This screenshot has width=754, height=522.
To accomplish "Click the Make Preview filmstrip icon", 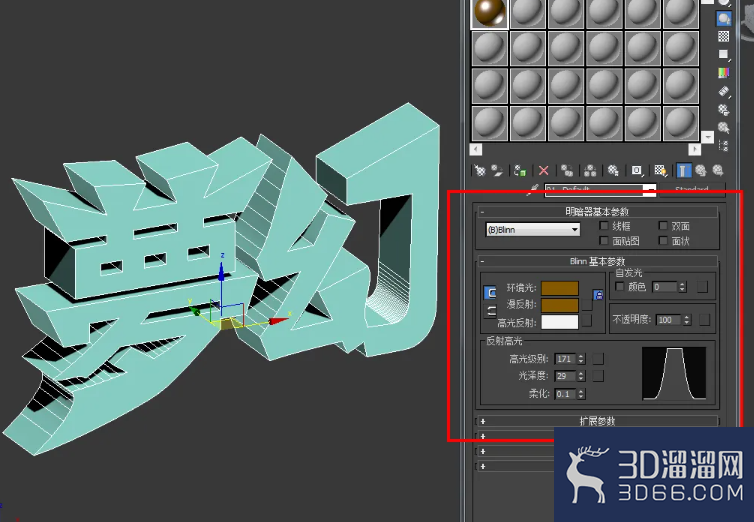I will tap(724, 91).
